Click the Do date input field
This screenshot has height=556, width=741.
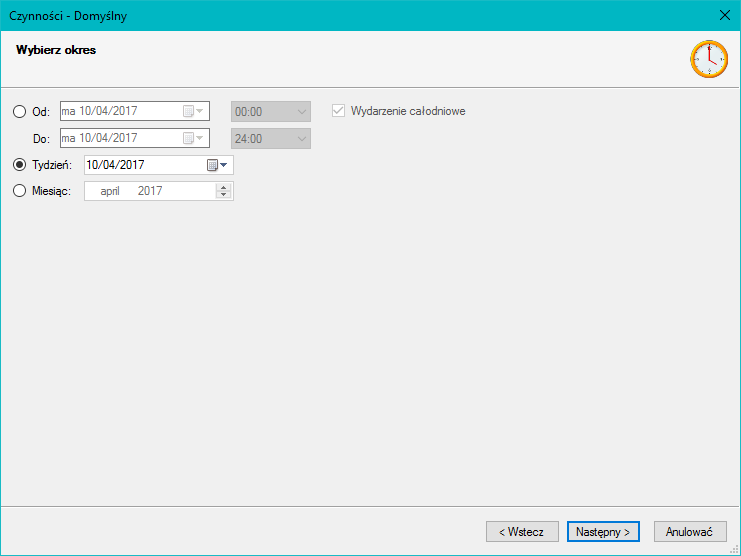[x=120, y=138]
